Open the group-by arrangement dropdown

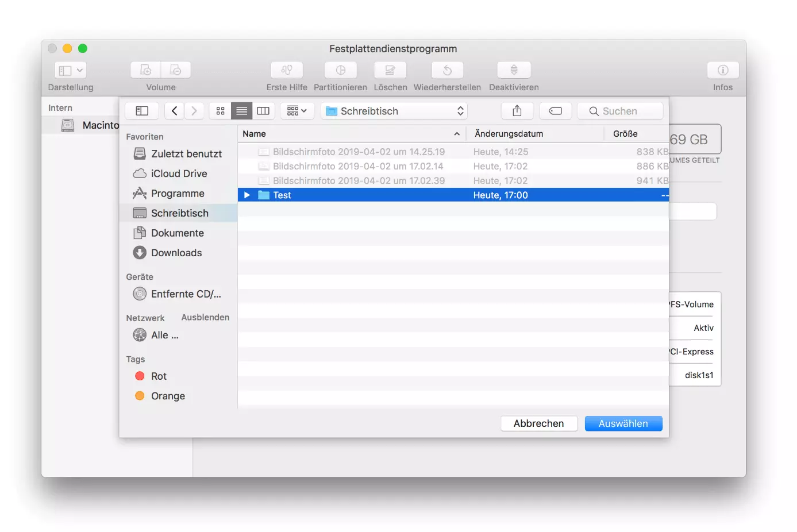[x=297, y=111]
